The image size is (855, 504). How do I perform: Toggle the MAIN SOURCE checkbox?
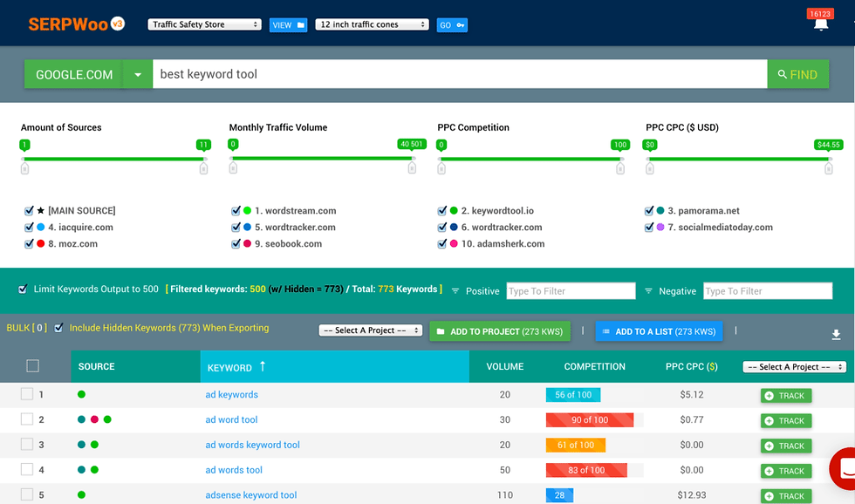point(29,210)
